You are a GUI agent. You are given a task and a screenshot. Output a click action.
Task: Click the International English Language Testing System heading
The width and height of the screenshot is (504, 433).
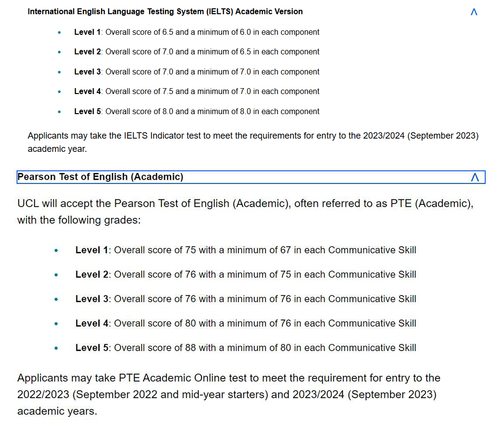165,12
